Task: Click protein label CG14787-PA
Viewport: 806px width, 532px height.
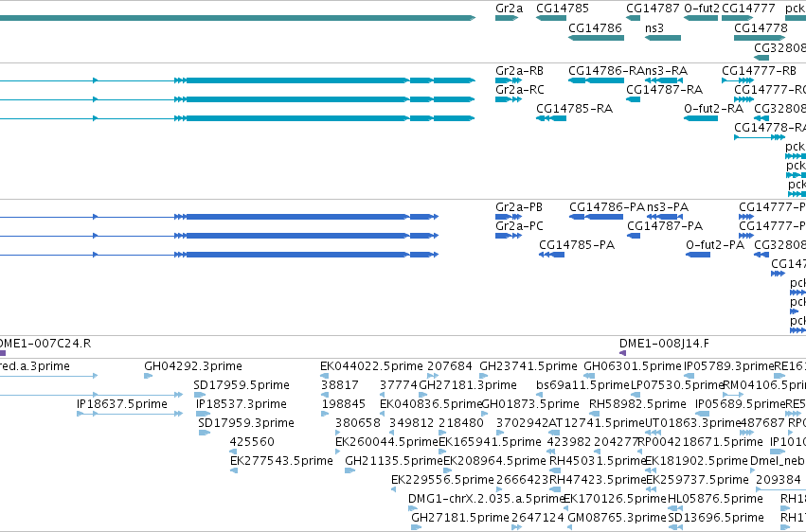Action: coord(665,226)
